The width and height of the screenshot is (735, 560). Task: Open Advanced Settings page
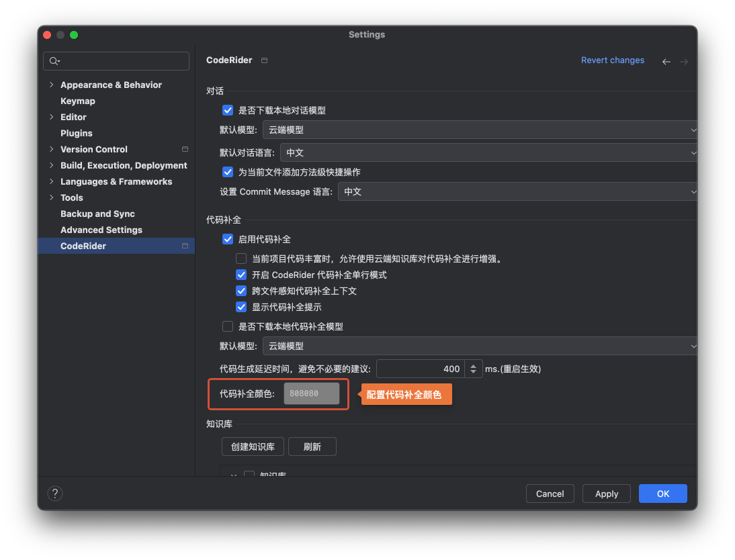click(101, 230)
